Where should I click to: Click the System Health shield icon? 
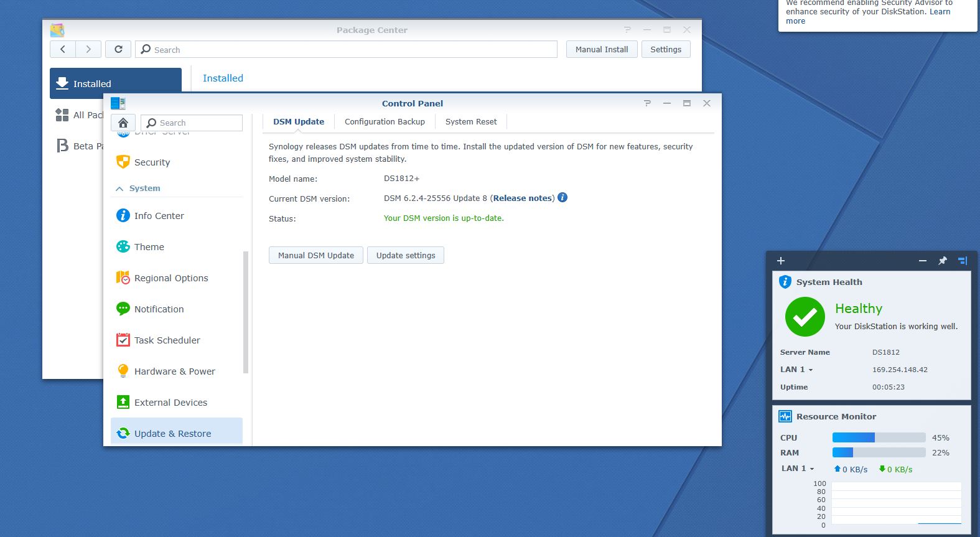pos(785,282)
